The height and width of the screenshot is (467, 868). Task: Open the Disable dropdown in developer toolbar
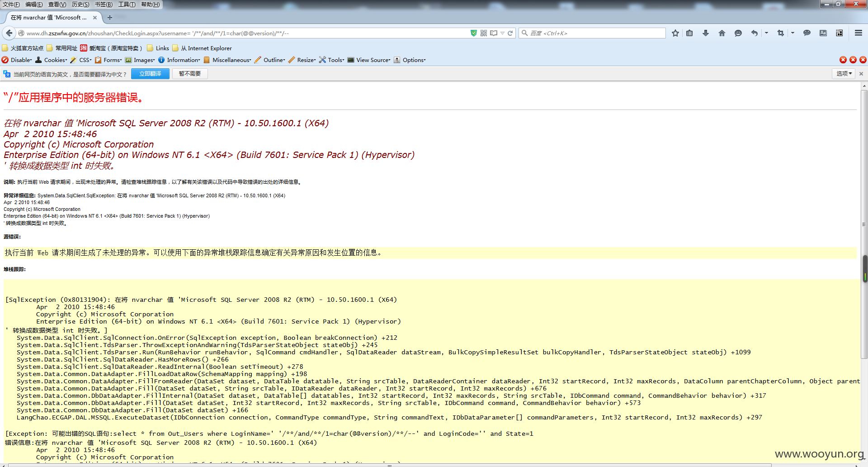17,60
